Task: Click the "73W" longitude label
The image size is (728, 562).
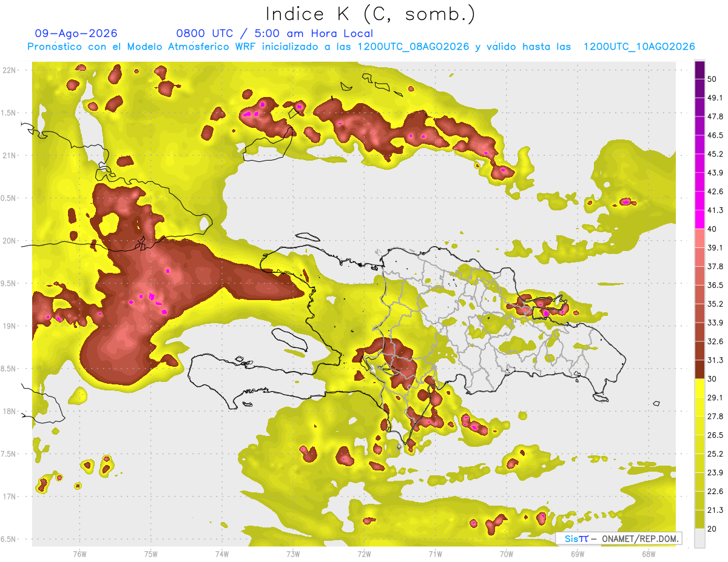Action: coord(293,554)
